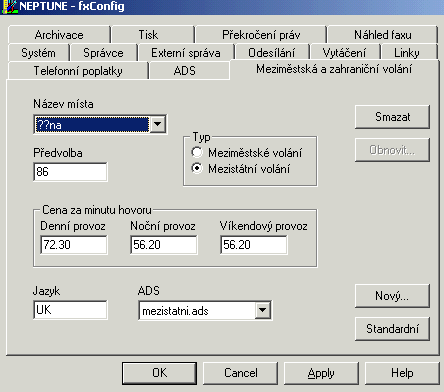Click inside the Předvolba field
444x392 pixels.
[x=70, y=172]
